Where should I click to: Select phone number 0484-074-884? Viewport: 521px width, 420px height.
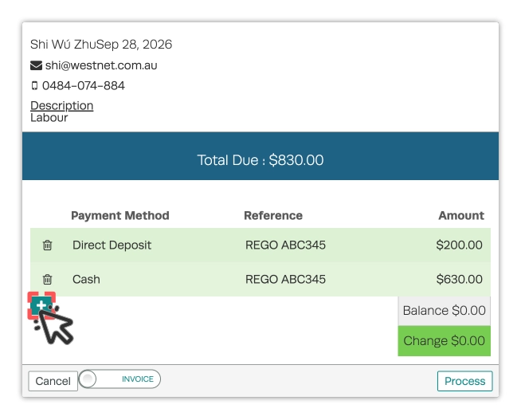[84, 86]
